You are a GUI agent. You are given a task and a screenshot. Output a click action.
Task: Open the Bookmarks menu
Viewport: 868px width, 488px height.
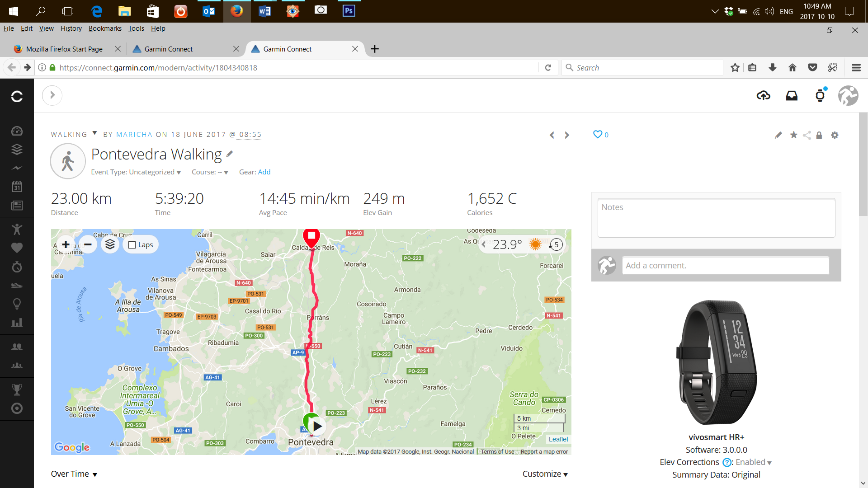[105, 28]
